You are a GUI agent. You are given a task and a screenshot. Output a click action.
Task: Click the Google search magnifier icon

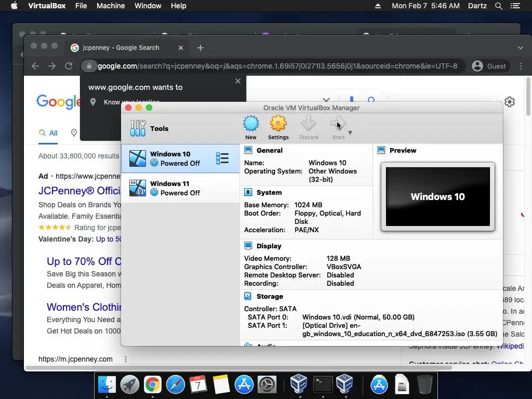[371, 100]
